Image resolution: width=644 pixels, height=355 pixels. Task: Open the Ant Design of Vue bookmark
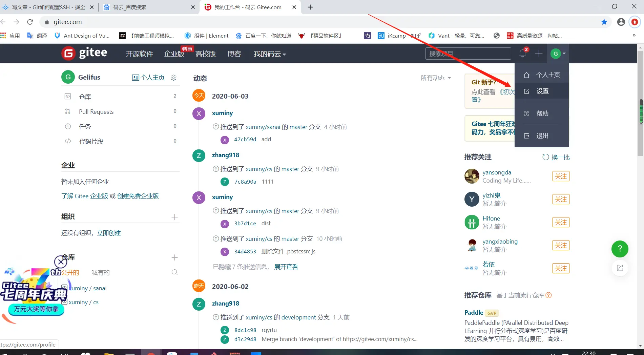82,36
